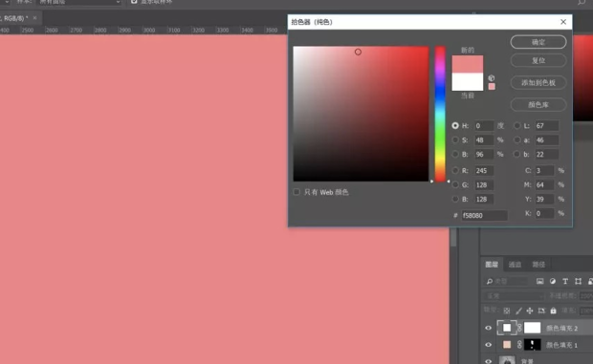Screen dimensions: 593x364
Task: Toggle prevent artboard auto-nesting lock icon
Action: pyautogui.click(x=541, y=310)
